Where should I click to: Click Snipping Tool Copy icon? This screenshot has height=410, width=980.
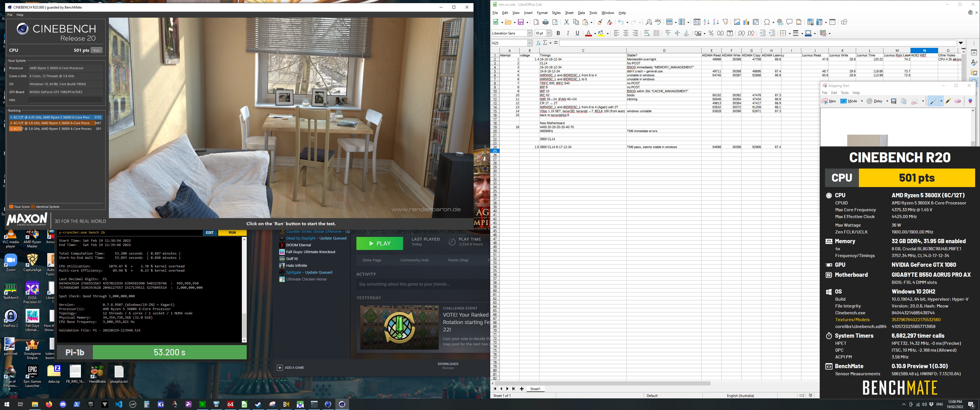pos(904,101)
